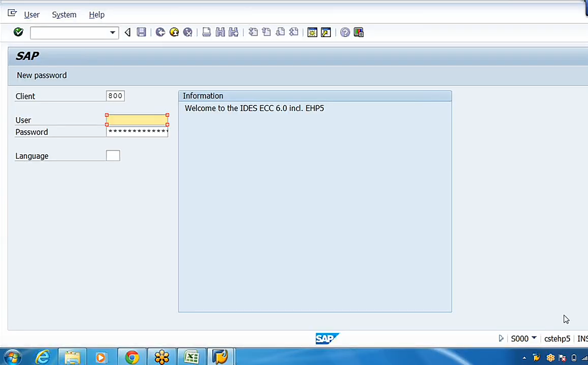Click the New password button
Viewport: 588px width, 365px height.
42,75
